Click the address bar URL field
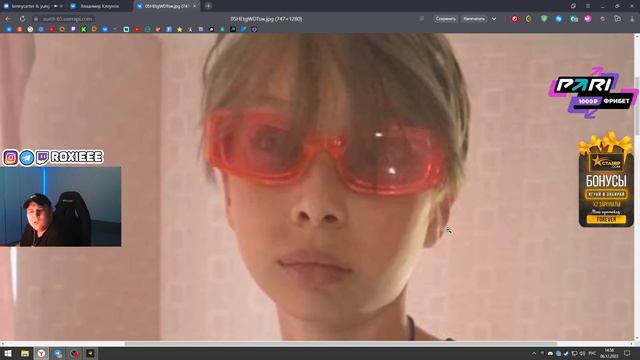Image resolution: width=640 pixels, height=360 pixels. coord(67,19)
